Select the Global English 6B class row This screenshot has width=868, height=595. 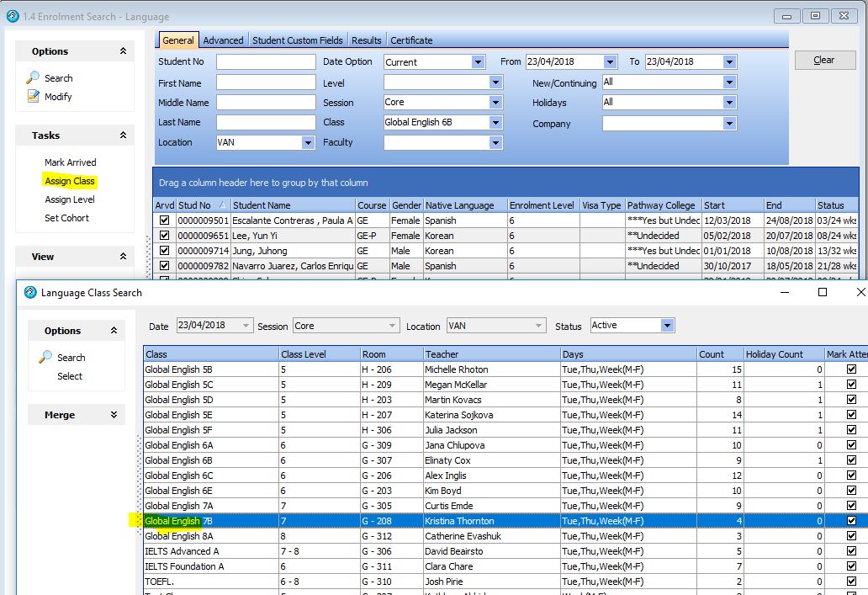click(210, 460)
